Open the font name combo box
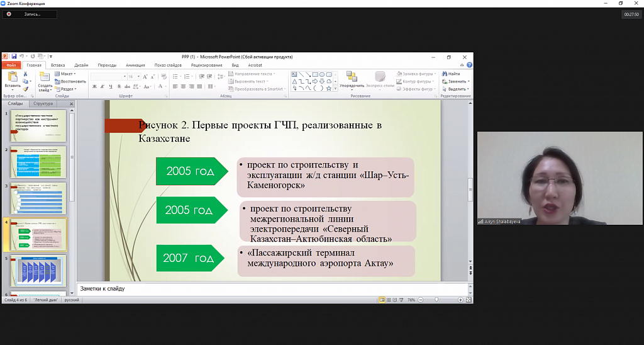Screen dimensions: 644x345 pos(108,77)
